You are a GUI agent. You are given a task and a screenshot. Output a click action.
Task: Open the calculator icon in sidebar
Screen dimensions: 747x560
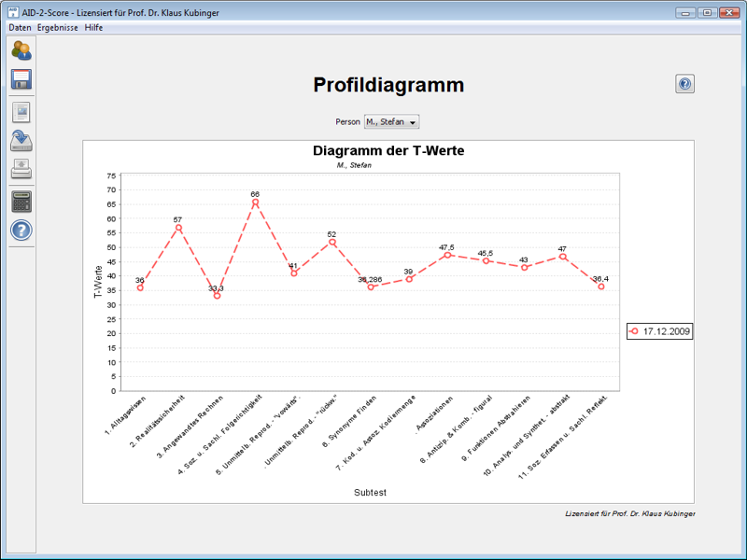click(21, 201)
